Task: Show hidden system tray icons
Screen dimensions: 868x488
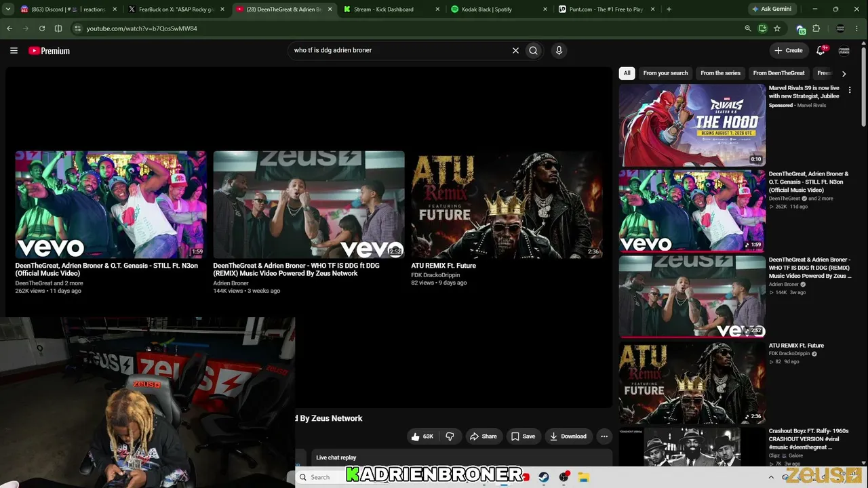Action: pos(771,477)
